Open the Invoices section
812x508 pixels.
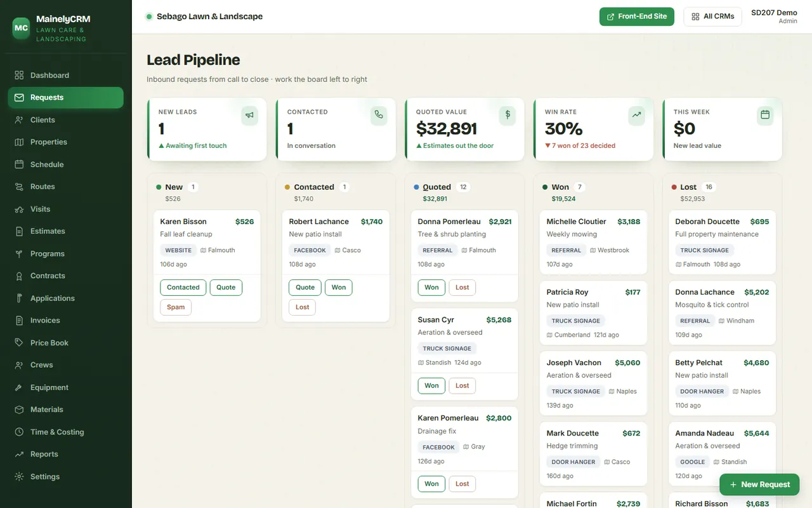coord(65,321)
